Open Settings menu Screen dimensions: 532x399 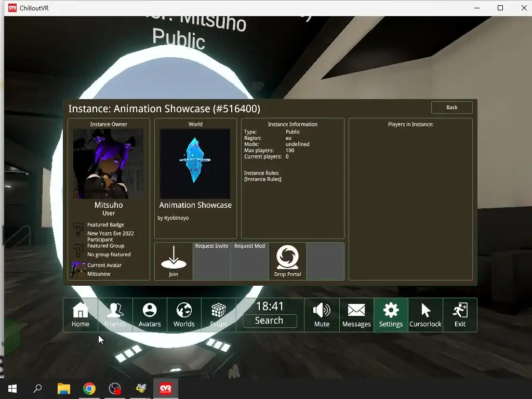(x=391, y=315)
